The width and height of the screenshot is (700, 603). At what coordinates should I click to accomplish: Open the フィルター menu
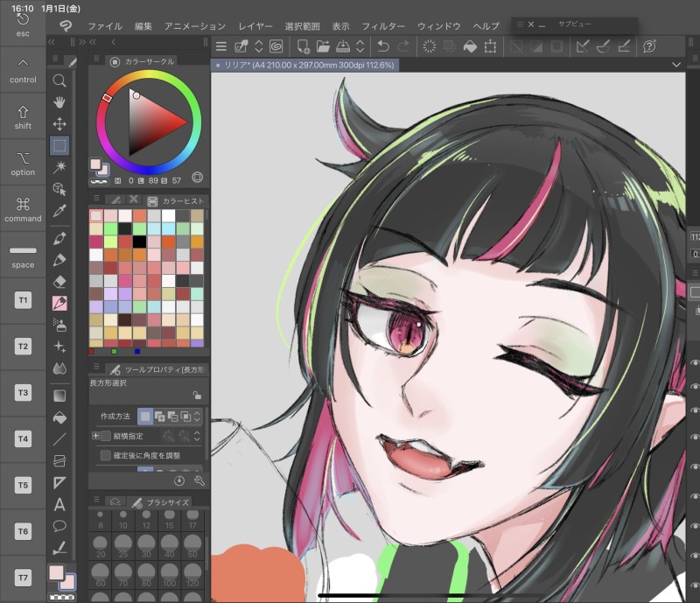[x=383, y=26]
